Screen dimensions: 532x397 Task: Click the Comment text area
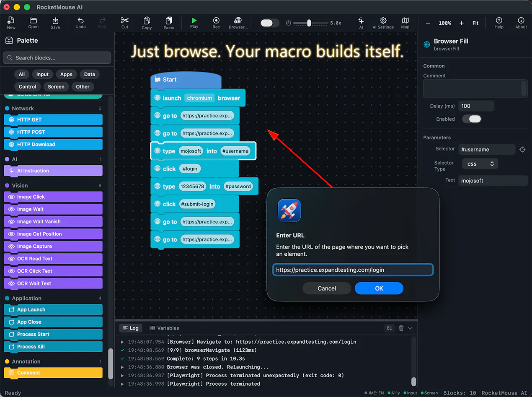[x=475, y=89]
